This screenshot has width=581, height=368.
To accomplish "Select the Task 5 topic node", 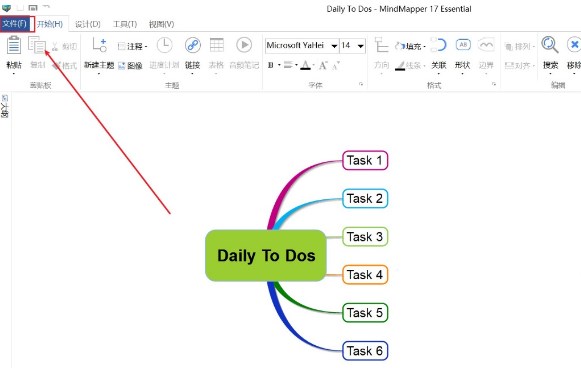I will 365,312.
